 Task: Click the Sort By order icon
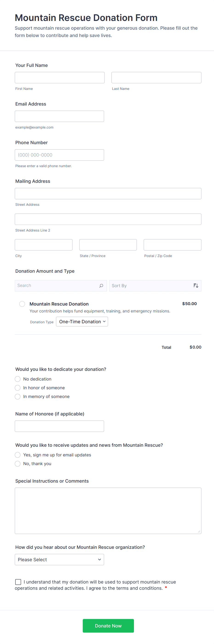tap(196, 286)
